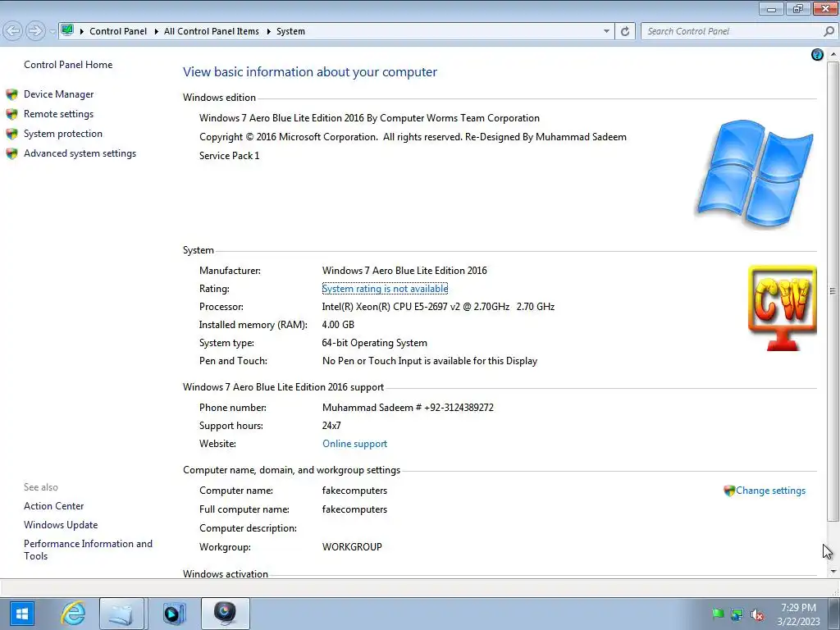Click the CW manufacturer logo

782,308
